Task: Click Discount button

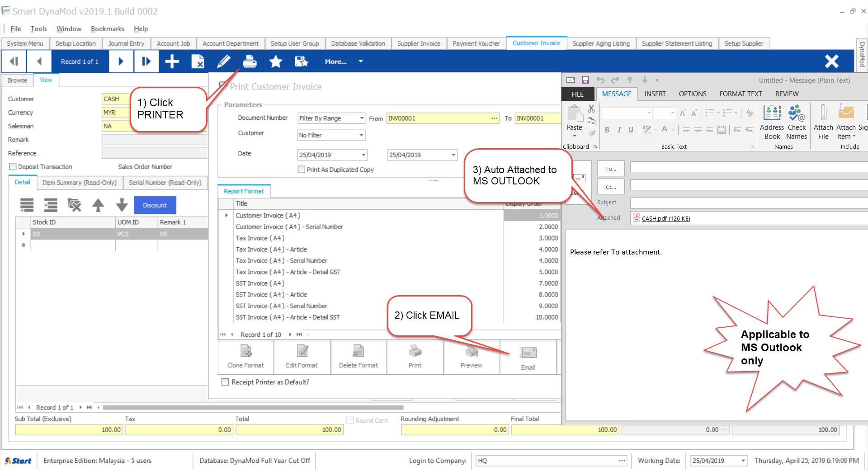Action: [x=155, y=205]
